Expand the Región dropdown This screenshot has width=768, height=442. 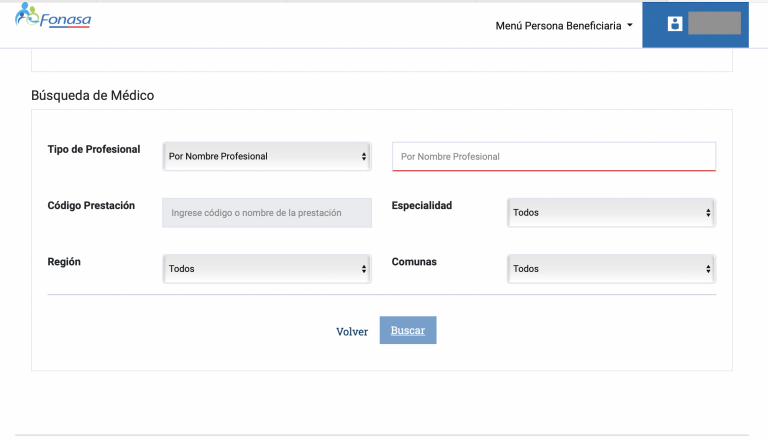pos(266,268)
